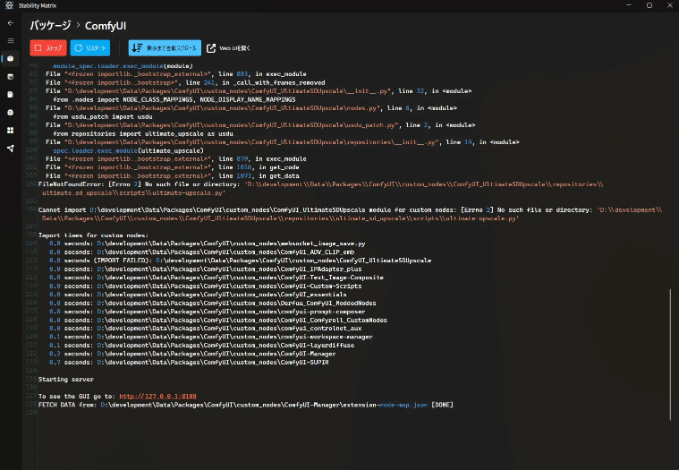Click the 'Import times for custom nodes:' line
This screenshot has width=679, height=470.
pyautogui.click(x=93, y=235)
